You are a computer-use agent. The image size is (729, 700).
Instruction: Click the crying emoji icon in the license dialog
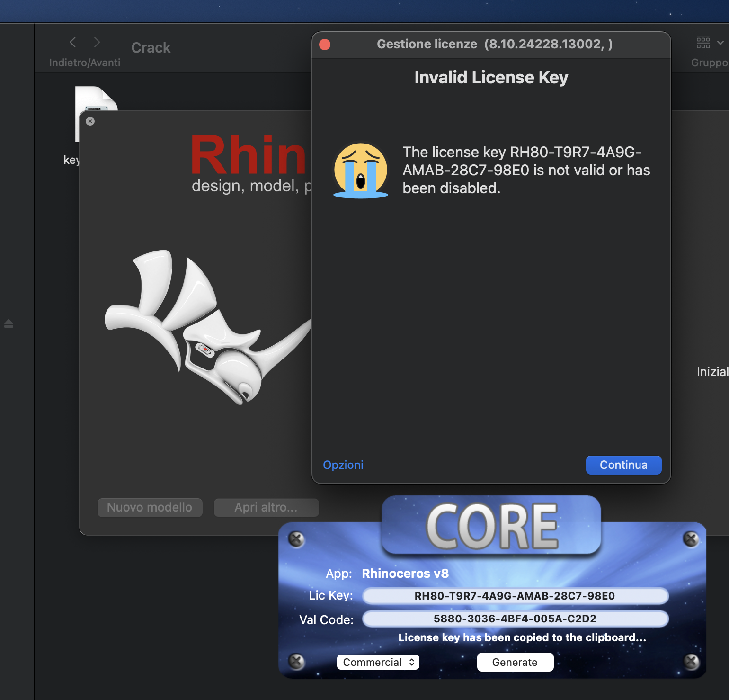[361, 171]
